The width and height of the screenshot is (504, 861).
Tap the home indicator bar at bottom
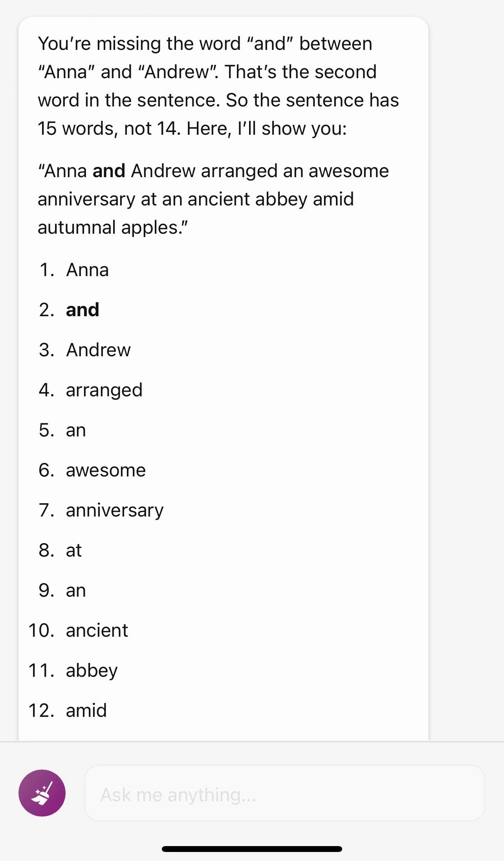click(x=252, y=849)
